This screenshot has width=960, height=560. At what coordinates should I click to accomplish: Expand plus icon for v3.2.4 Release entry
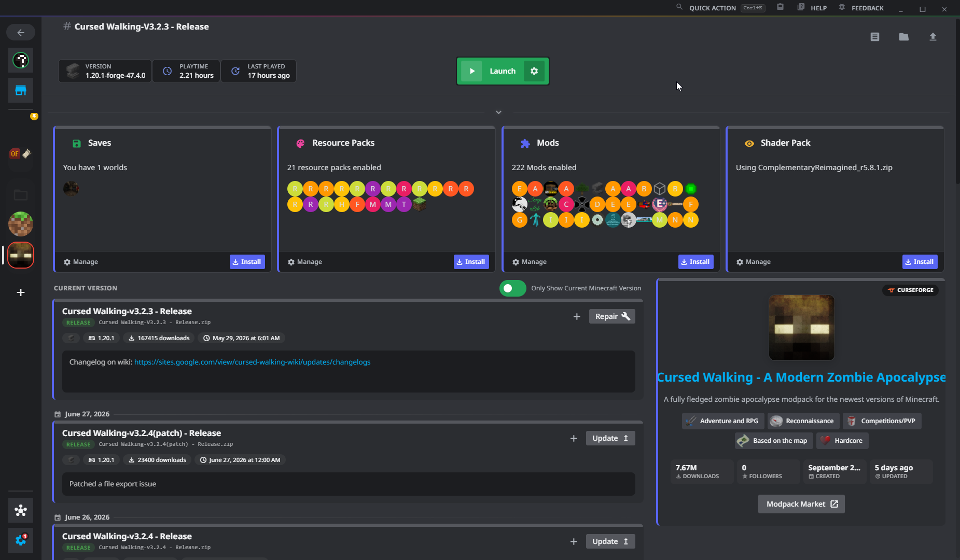(574, 541)
